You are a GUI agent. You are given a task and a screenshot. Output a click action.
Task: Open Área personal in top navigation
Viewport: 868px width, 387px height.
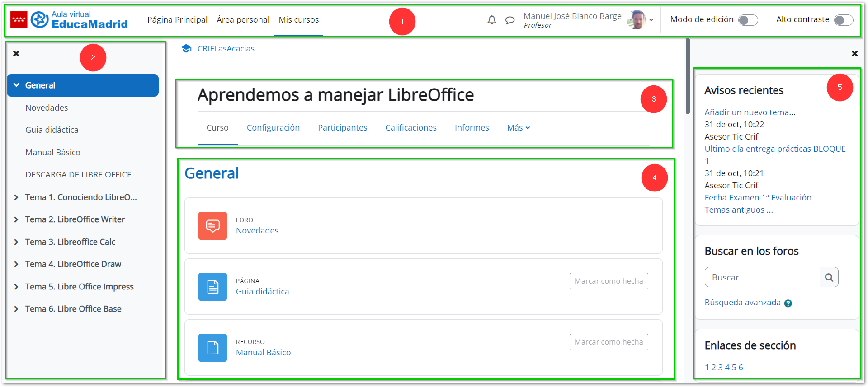point(243,20)
